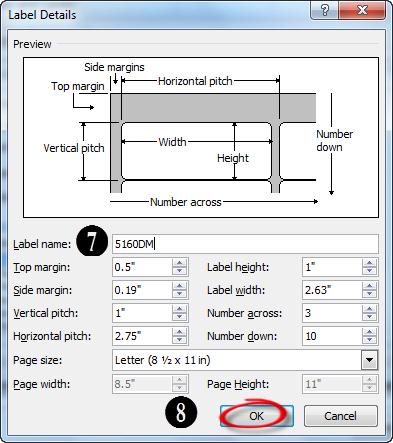
Task: Increase the Label width with up arrow
Action: point(370,286)
